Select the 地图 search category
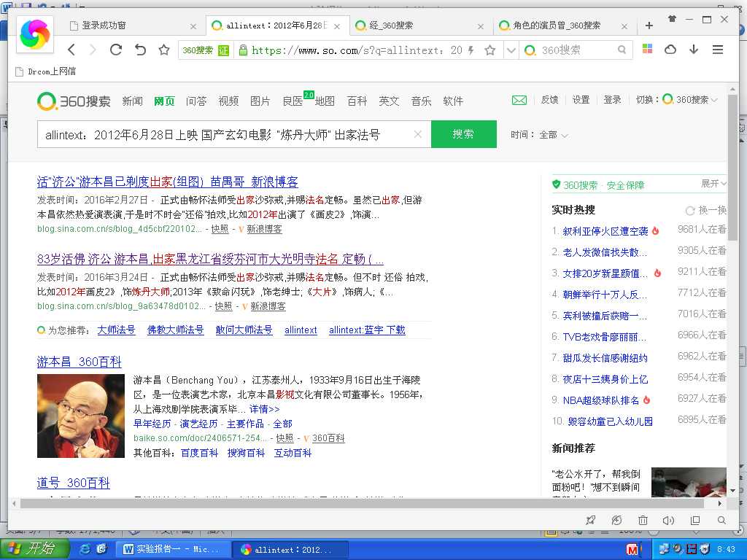The image size is (747, 560). coord(325,101)
